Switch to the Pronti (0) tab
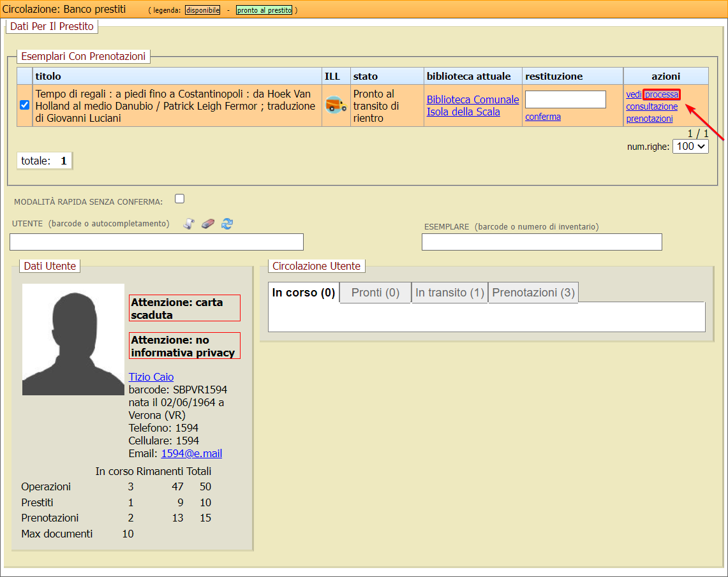728x577 pixels. (x=375, y=293)
